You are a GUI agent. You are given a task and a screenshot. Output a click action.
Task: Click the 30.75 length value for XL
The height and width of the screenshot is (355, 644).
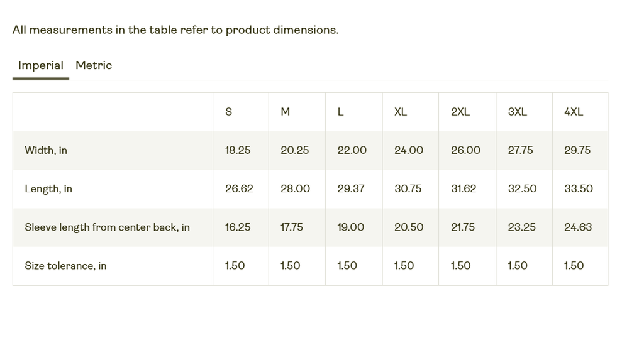click(408, 188)
